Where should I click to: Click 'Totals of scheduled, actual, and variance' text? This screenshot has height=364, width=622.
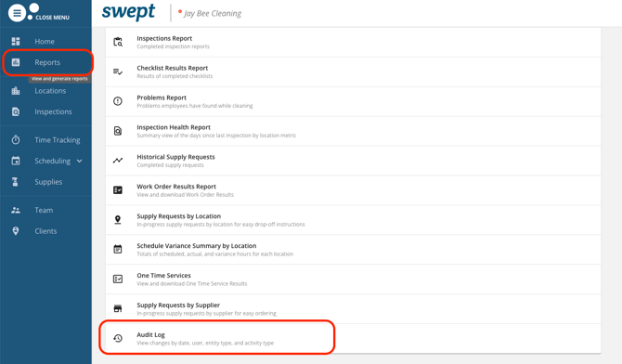[x=215, y=254]
